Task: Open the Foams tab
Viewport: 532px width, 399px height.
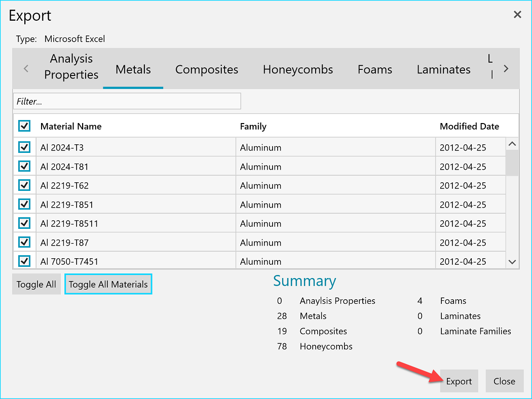Action: tap(374, 69)
